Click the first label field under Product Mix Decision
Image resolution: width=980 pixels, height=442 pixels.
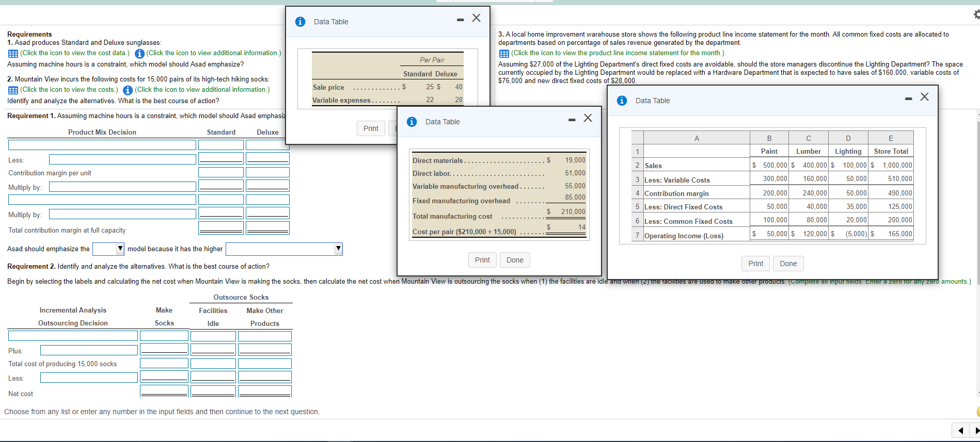102,145
